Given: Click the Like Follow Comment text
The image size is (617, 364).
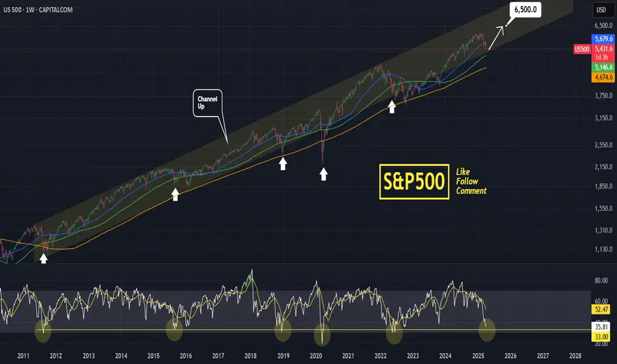Looking at the screenshot, I should (471, 181).
